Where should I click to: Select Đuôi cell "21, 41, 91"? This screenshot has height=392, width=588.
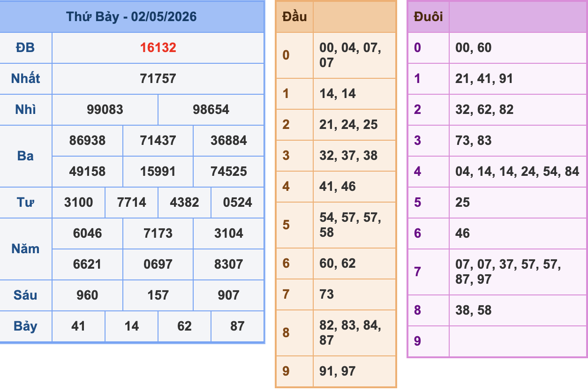coord(518,79)
